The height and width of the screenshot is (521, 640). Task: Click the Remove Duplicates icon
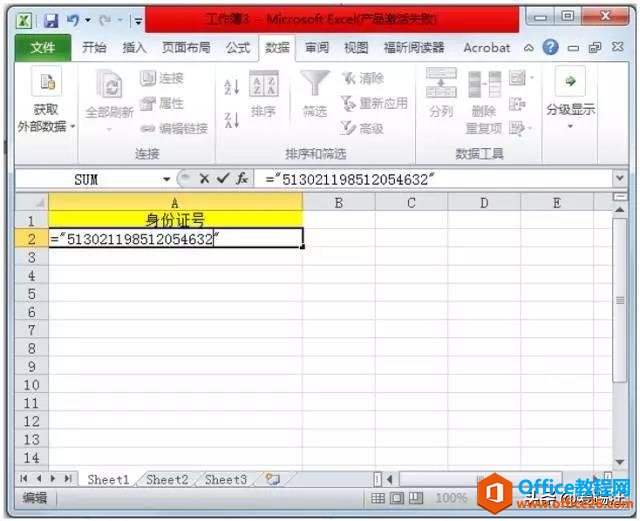[484, 85]
